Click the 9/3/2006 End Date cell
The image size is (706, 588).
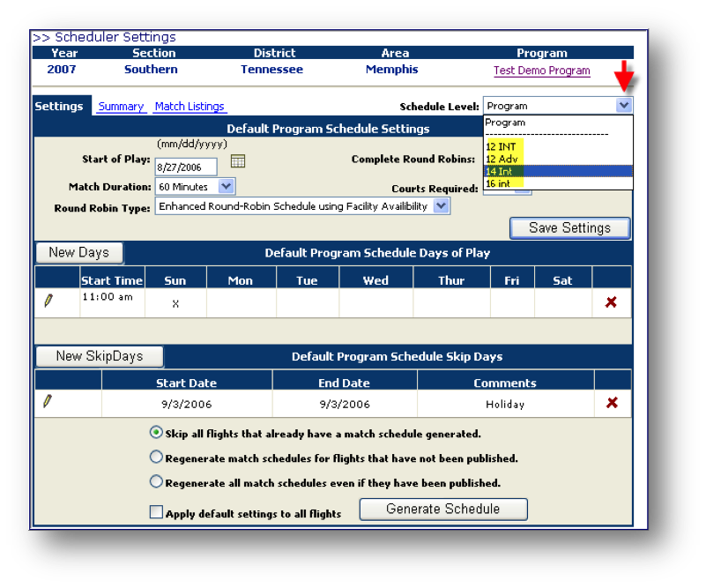(345, 404)
